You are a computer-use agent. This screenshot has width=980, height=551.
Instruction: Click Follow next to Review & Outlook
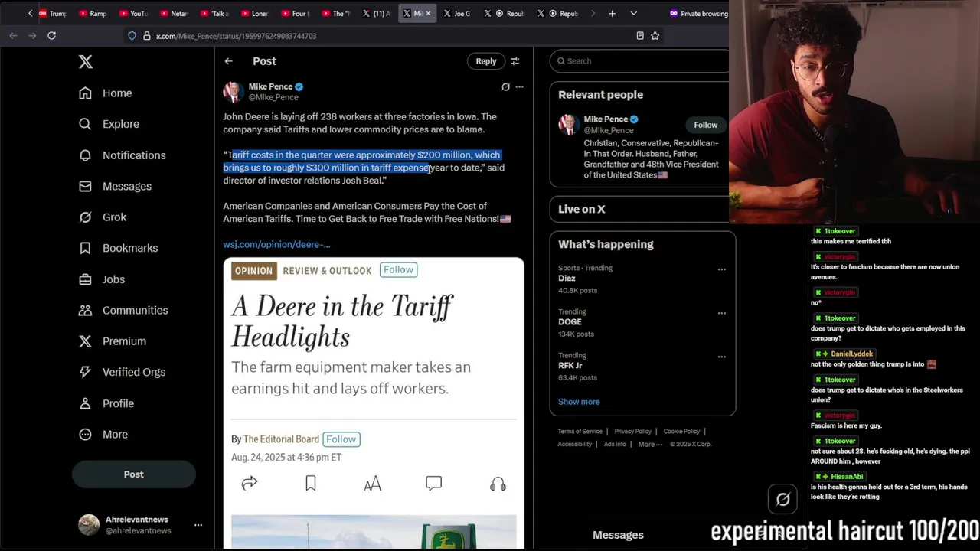[399, 269]
